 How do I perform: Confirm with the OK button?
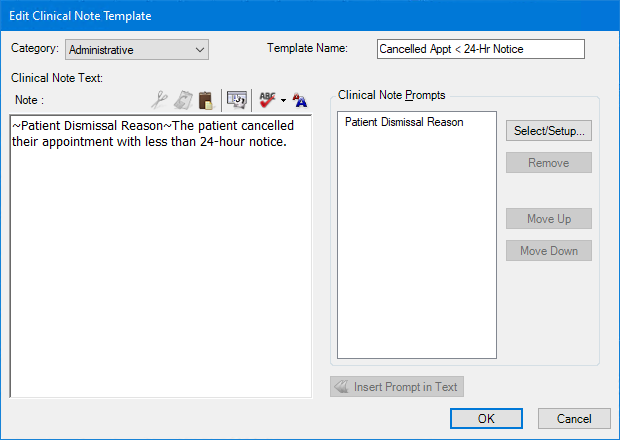click(x=486, y=419)
